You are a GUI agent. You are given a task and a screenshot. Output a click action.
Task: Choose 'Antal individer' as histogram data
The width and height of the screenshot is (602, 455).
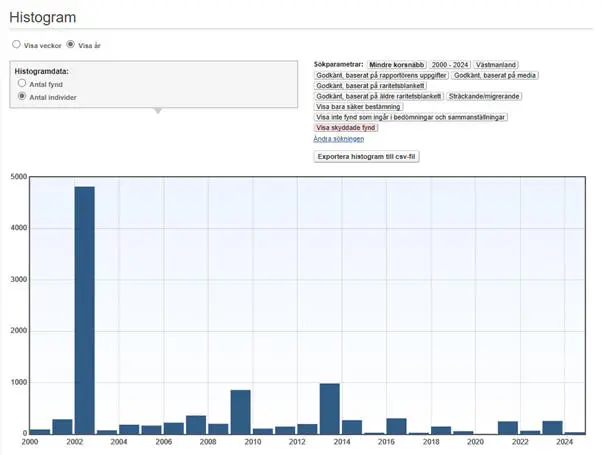(22, 97)
